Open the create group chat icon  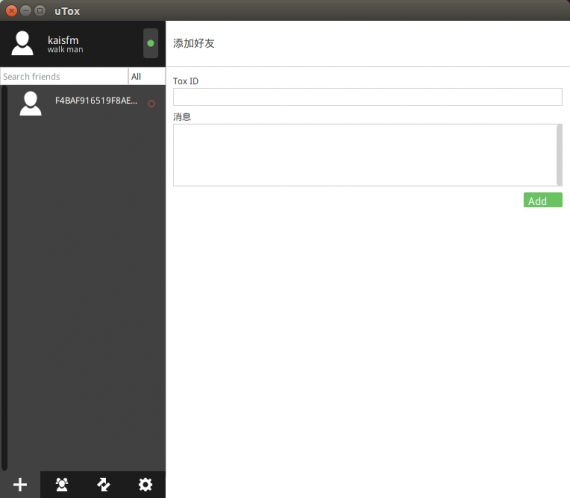tap(62, 485)
